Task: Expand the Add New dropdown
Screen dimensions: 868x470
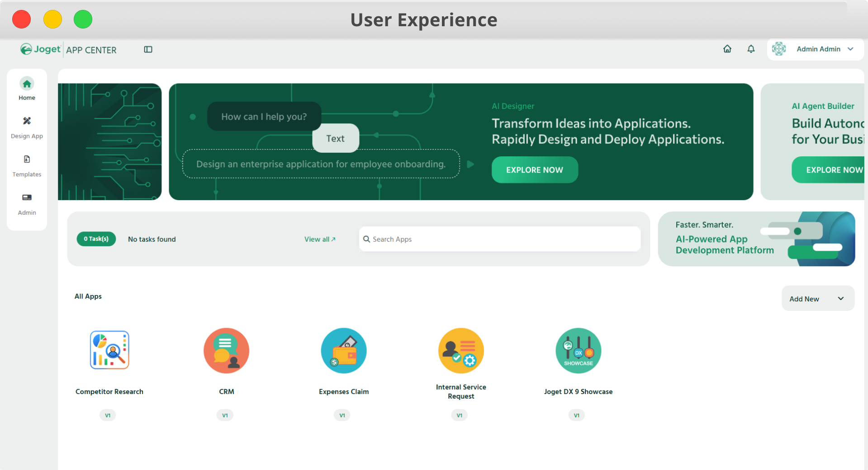Action: pyautogui.click(x=817, y=299)
